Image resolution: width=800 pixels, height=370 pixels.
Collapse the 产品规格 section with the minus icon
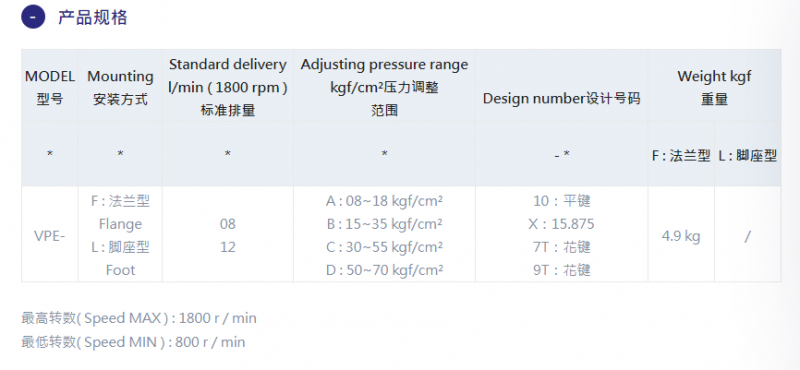click(x=33, y=17)
